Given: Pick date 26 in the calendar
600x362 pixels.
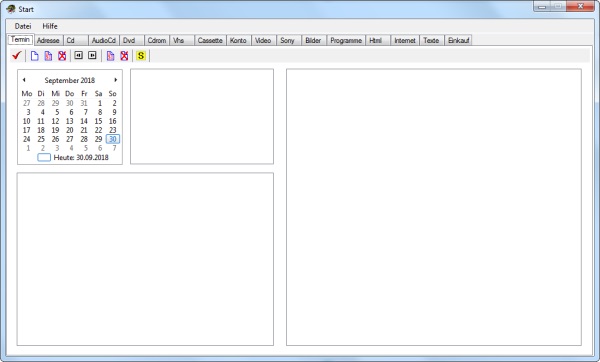Looking at the screenshot, I should pyautogui.click(x=55, y=139).
